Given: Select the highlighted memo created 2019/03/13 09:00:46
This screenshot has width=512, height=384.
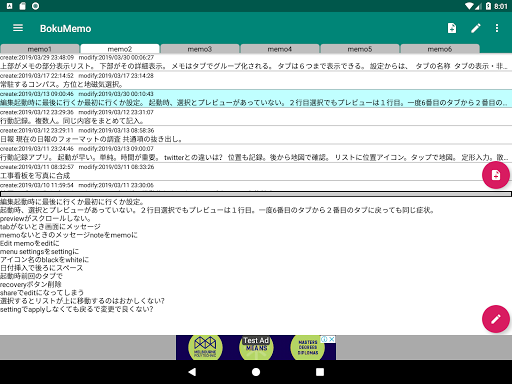Looking at the screenshot, I should pos(256,99).
